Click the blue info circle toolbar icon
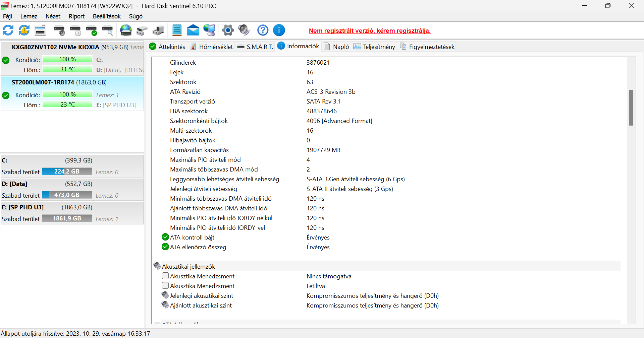Image resolution: width=644 pixels, height=338 pixels. [279, 30]
